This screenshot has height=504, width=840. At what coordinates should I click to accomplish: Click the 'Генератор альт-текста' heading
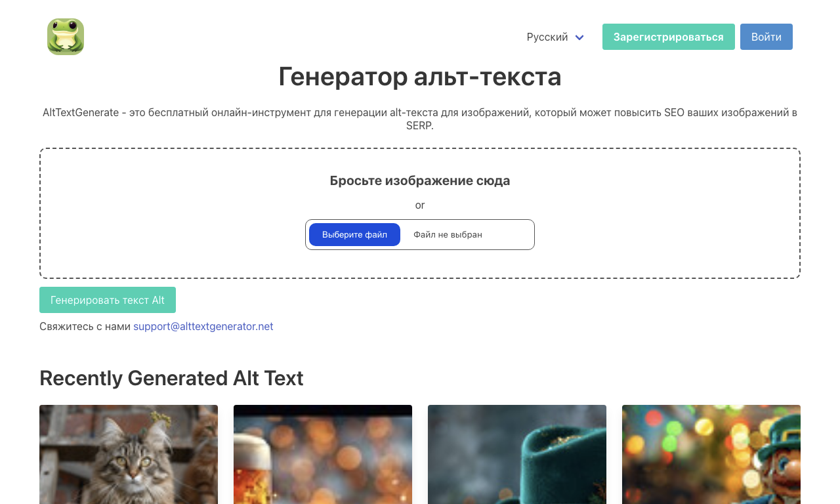pos(420,77)
